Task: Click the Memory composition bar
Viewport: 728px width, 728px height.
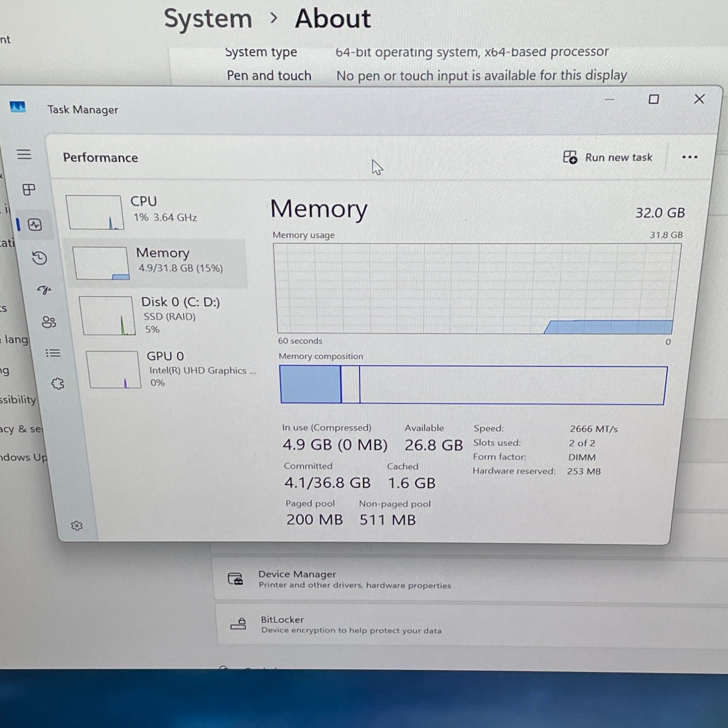Action: (473, 385)
